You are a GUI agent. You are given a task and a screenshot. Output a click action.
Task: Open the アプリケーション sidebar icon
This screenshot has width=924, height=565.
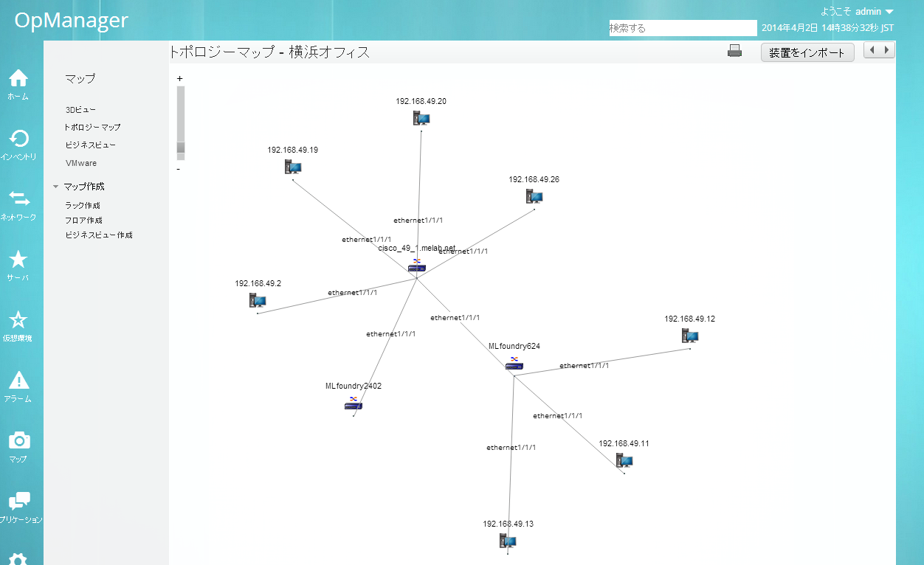click(x=18, y=503)
